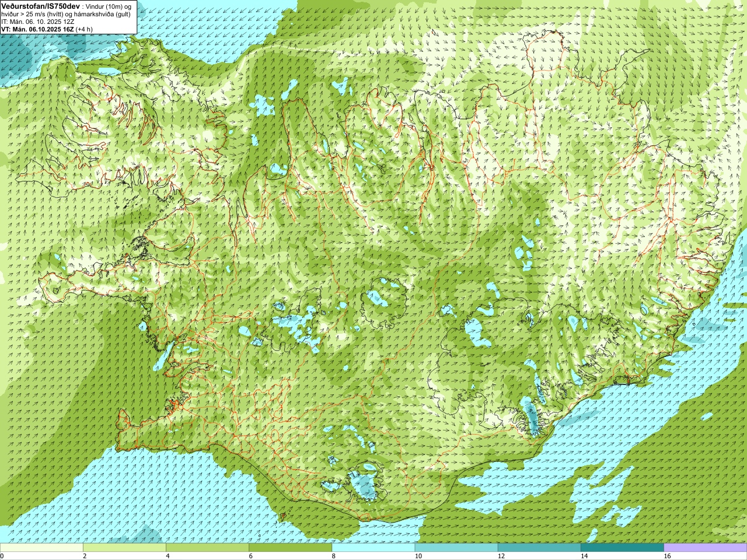Click the pale yellow 0–2 m/s legend swatch
The height and width of the screenshot is (560, 747).
[41, 548]
